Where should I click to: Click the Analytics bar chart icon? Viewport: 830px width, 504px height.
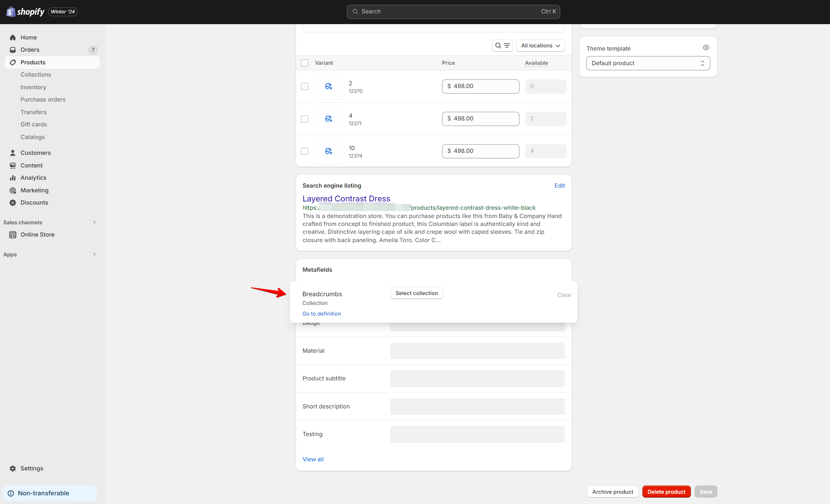pyautogui.click(x=13, y=178)
